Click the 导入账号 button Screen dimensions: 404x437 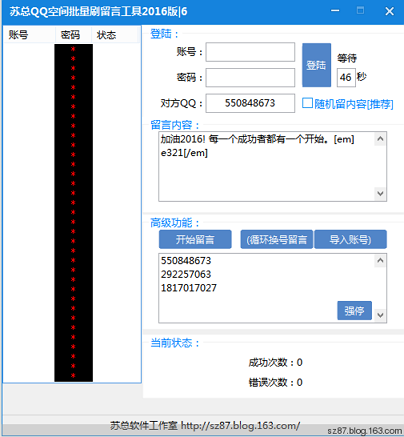[x=350, y=239]
